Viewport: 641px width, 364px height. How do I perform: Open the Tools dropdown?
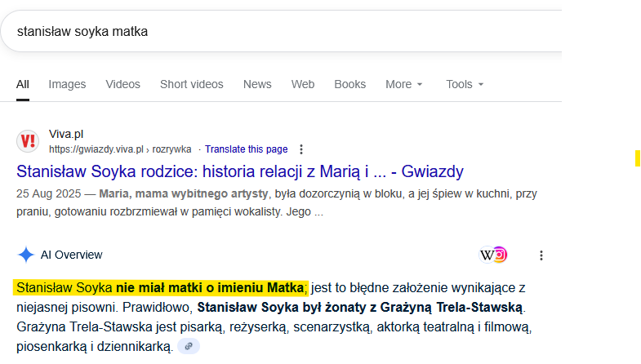pos(465,84)
